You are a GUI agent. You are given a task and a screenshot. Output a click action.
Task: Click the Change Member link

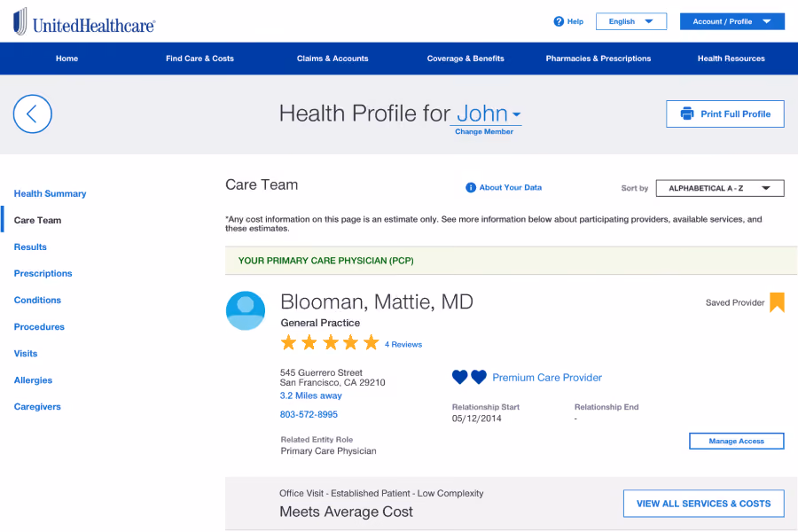(484, 131)
